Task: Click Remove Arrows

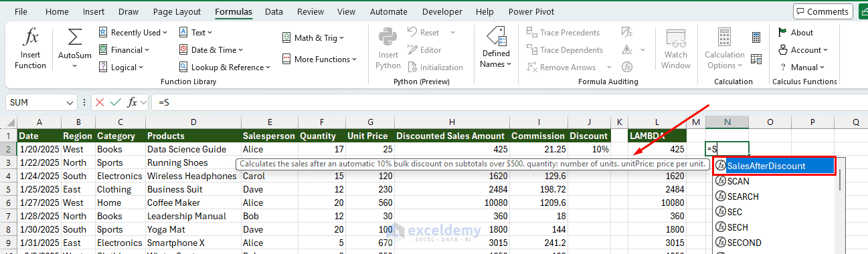Action: click(561, 67)
